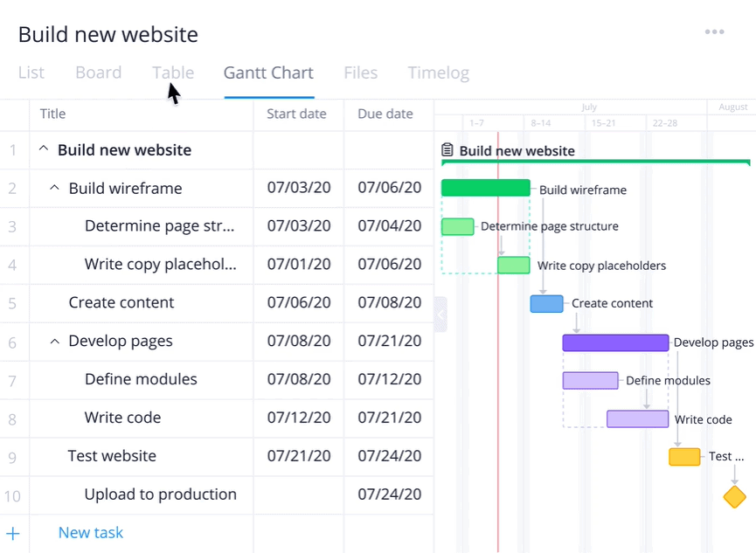Screen dimensions: 756x553
Task: Collapse the Build new website group
Action: [43, 149]
